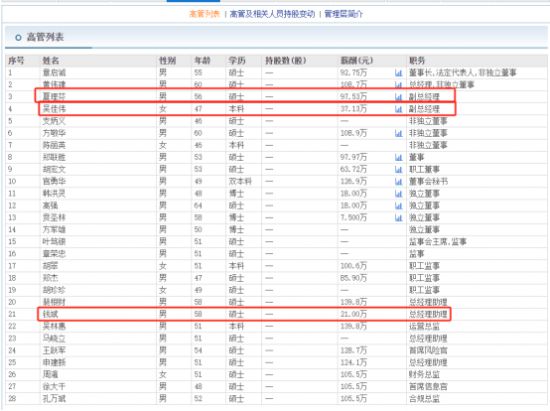550x411 pixels.
Task: Select the 108.9万 salary value
Action: pyautogui.click(x=353, y=133)
